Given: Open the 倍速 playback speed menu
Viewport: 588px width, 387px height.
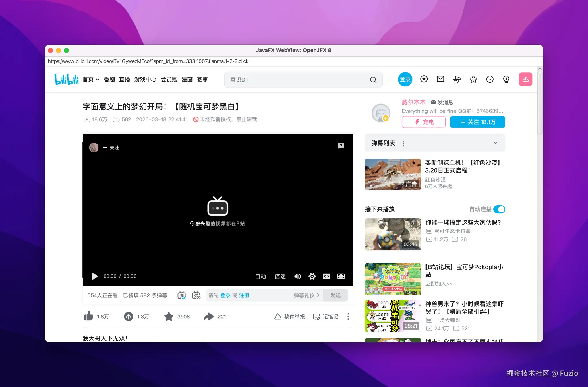Looking at the screenshot, I should (280, 276).
